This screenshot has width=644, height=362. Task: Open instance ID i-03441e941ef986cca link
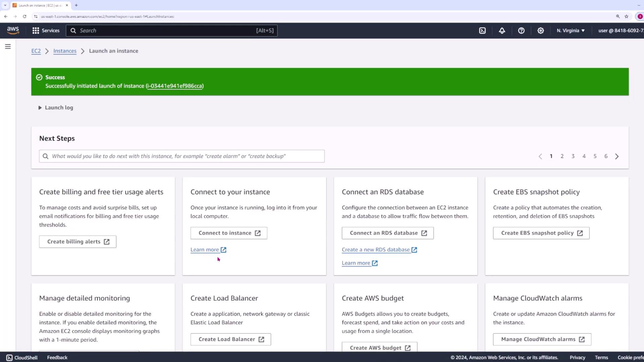(175, 86)
